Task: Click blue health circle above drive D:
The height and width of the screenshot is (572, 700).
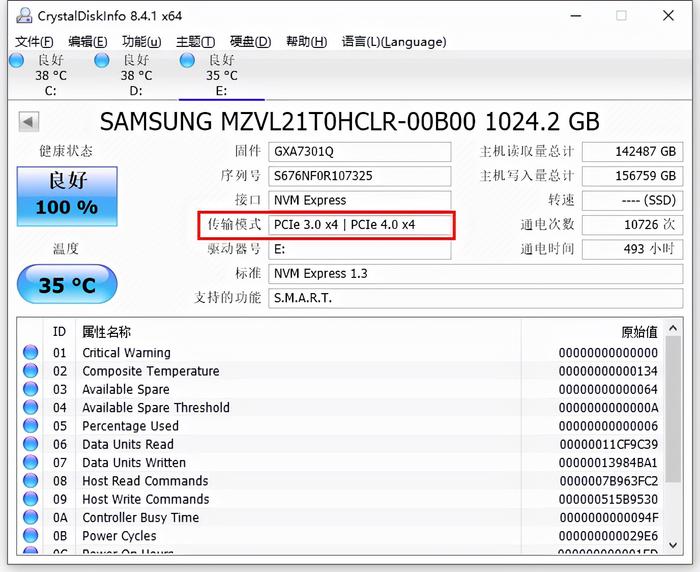Action: (102, 60)
